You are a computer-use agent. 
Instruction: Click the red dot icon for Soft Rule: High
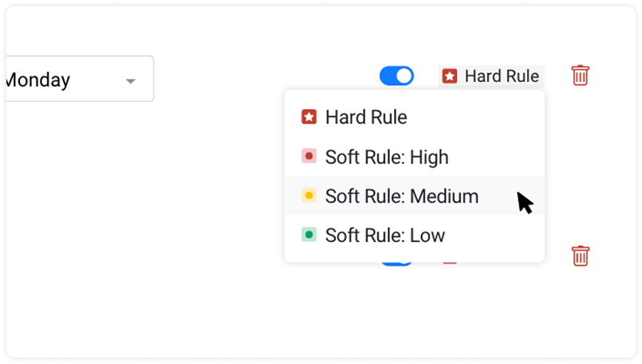coord(309,156)
